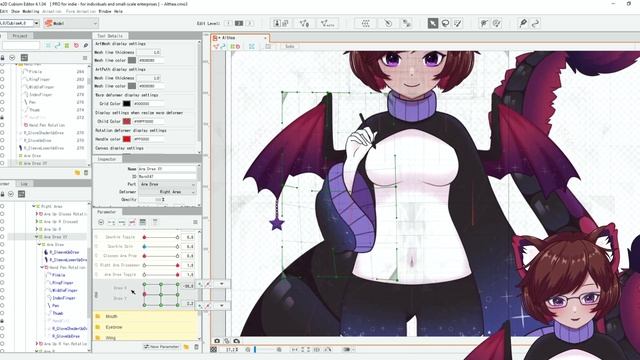Open the automatic mesh generator

click(x=327, y=23)
